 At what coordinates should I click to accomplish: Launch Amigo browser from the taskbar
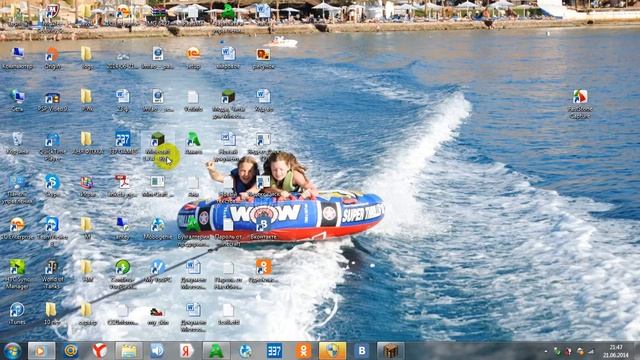[216, 351]
